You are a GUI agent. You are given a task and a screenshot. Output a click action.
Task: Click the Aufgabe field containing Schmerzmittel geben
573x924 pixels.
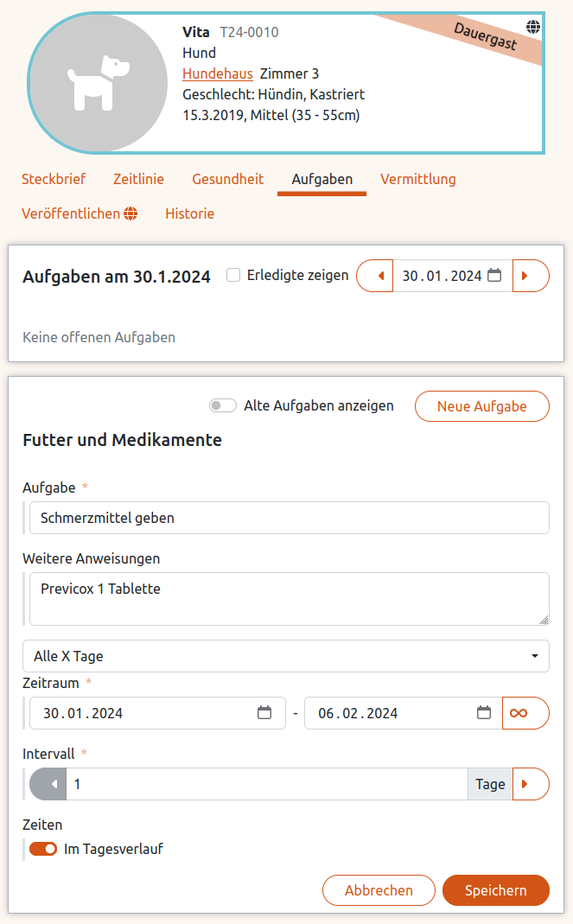pyautogui.click(x=285, y=517)
